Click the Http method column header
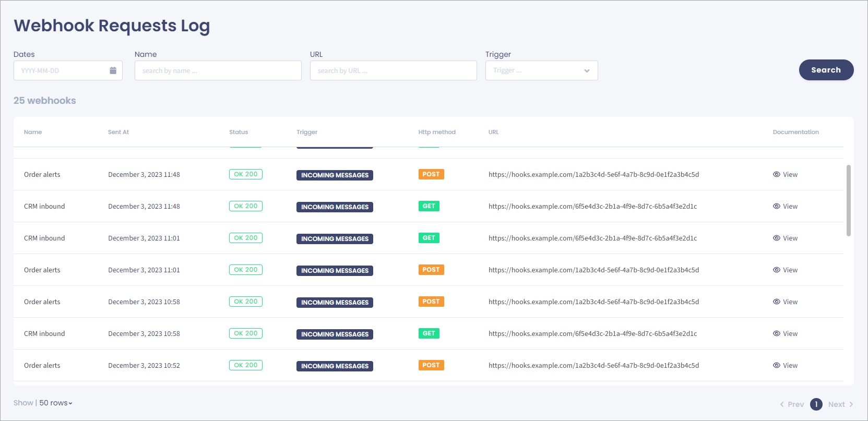The image size is (868, 421). click(x=437, y=132)
